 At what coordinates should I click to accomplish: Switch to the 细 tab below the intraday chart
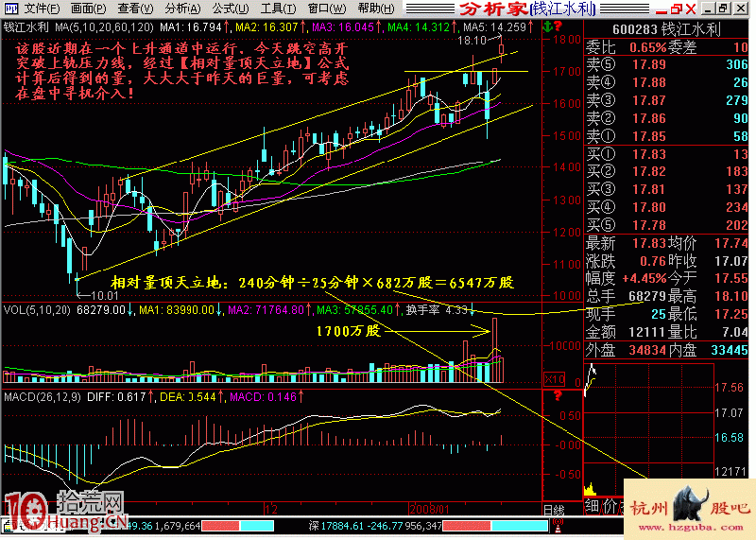[593, 506]
